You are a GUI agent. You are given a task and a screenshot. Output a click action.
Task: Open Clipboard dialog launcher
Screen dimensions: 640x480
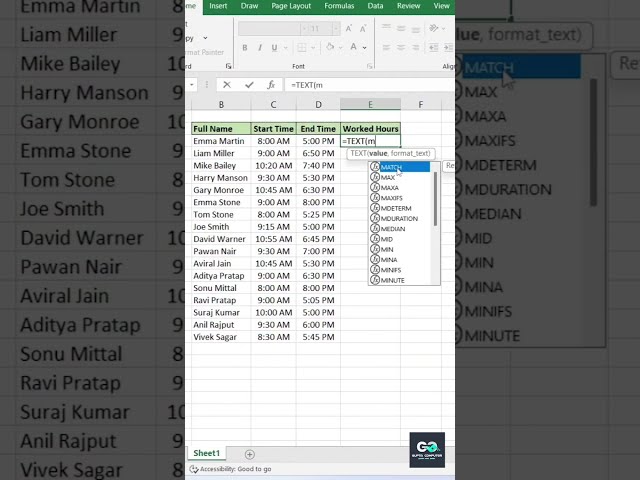click(228, 66)
